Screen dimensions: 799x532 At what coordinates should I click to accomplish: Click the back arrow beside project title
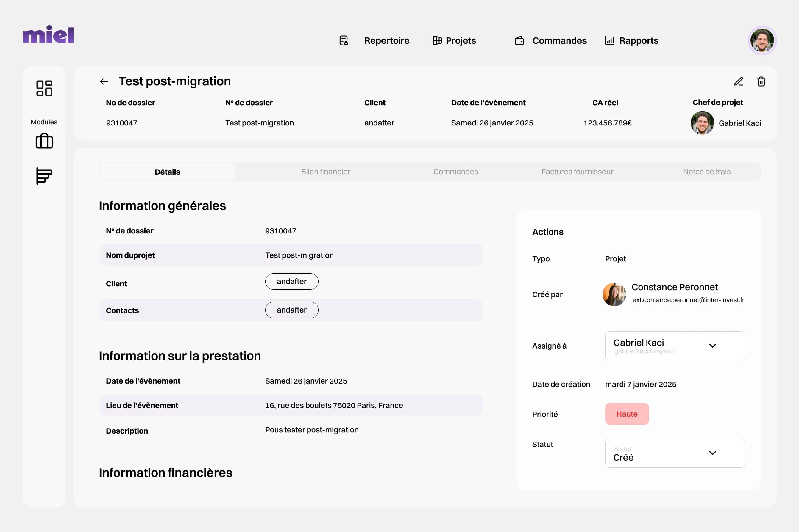click(x=104, y=81)
